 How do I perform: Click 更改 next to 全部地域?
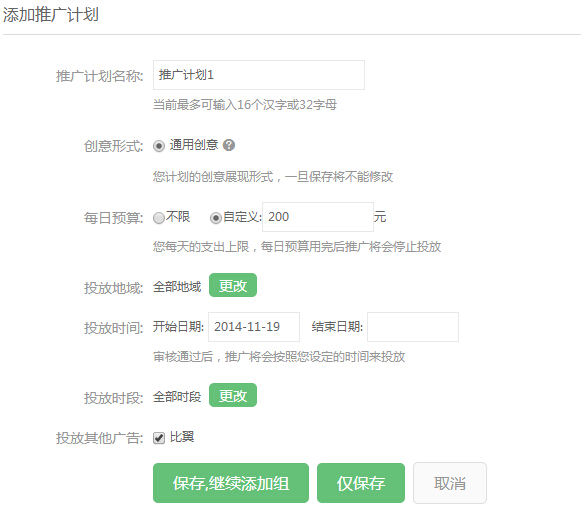[233, 285]
